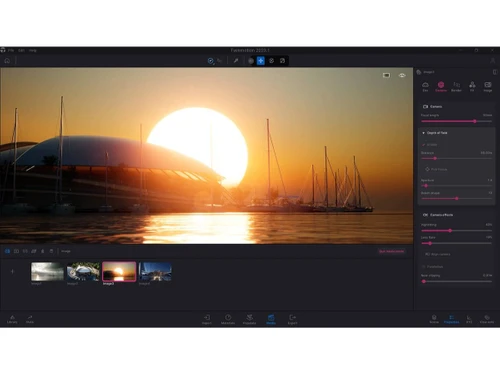The image size is (500, 375).
Task: Adjust the Aperture slider
Action: point(456,186)
